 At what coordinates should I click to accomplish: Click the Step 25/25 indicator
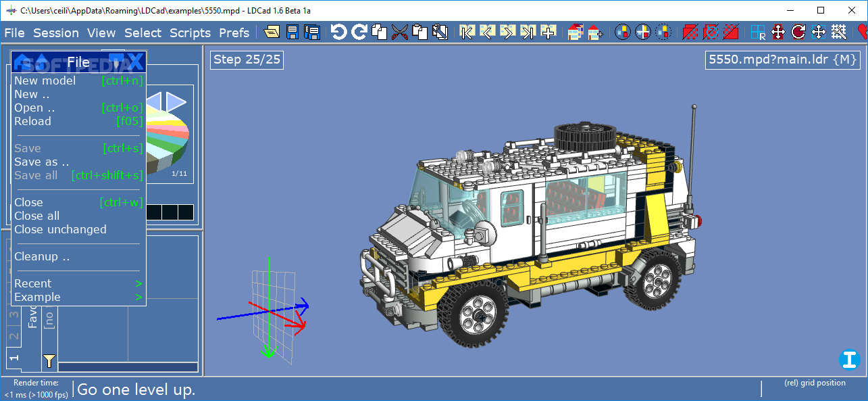(x=247, y=60)
